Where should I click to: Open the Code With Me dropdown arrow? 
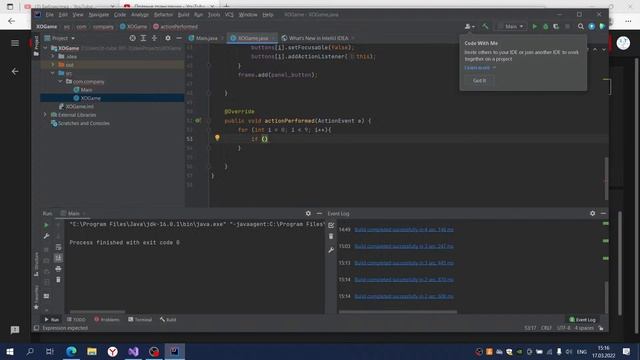pos(473,27)
